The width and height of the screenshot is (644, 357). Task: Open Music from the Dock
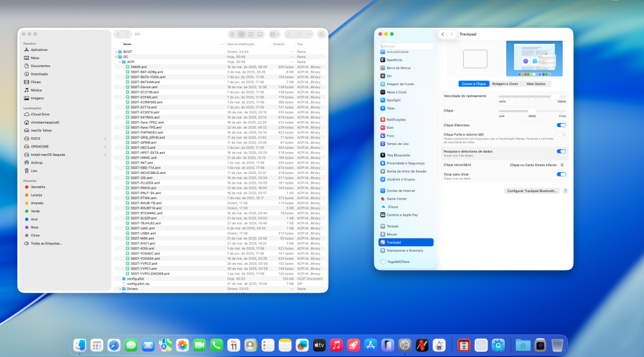point(336,345)
